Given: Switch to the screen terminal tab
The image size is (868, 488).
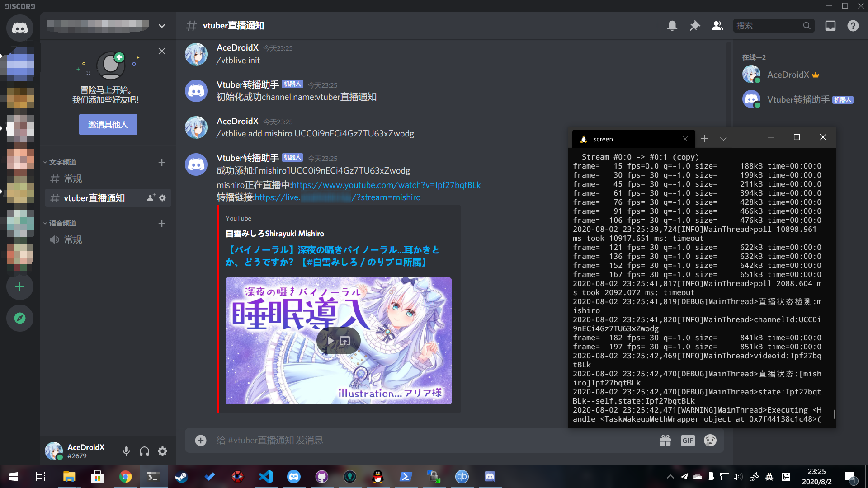Looking at the screenshot, I should [x=604, y=139].
